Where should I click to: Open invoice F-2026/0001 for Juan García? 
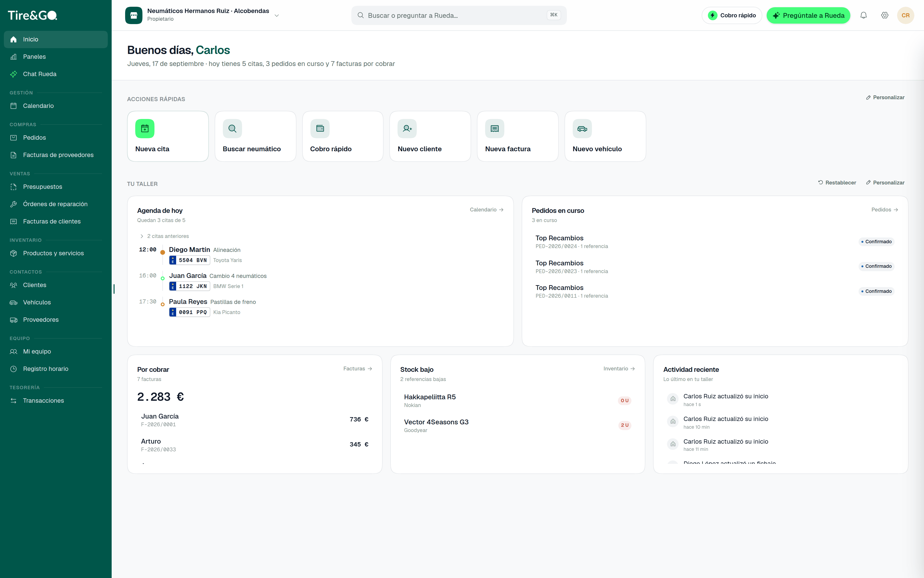(x=255, y=420)
